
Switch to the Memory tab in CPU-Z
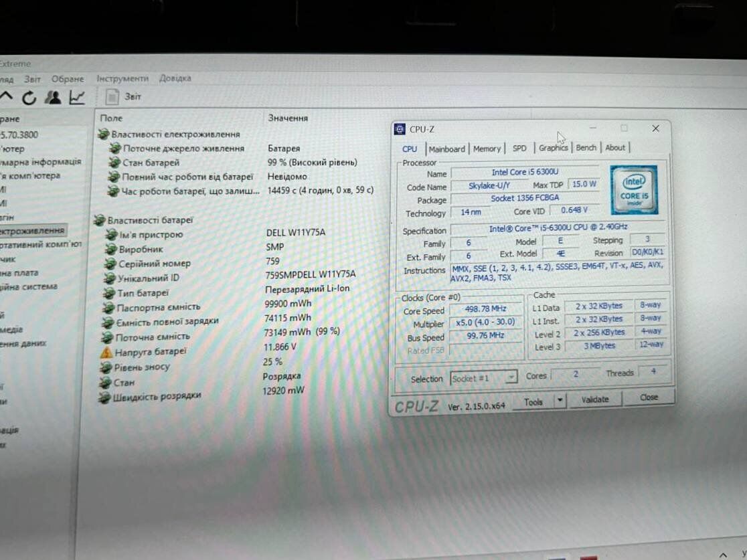[x=487, y=149]
